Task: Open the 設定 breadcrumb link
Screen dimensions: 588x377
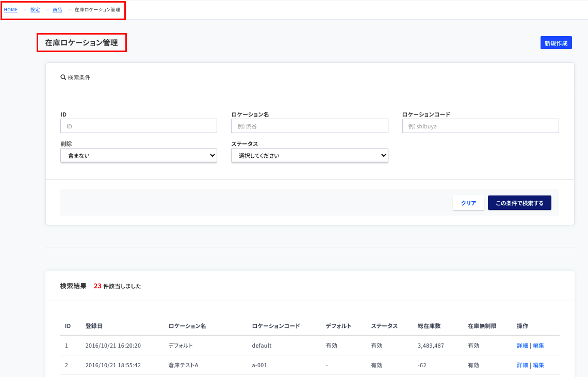Action: click(35, 10)
